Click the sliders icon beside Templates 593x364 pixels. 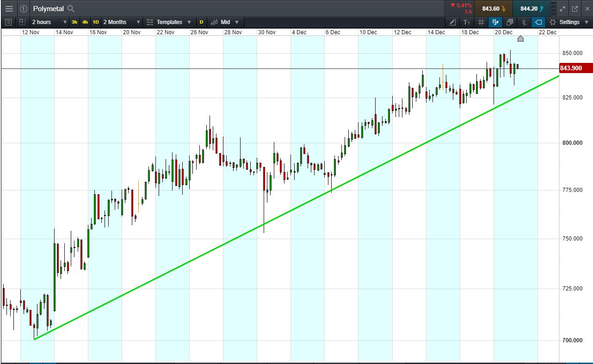point(149,22)
